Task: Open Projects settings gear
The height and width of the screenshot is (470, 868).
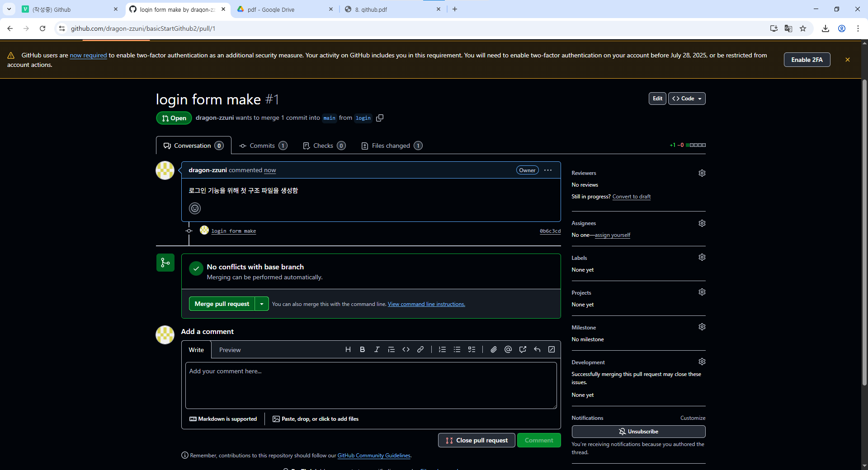Action: click(702, 292)
